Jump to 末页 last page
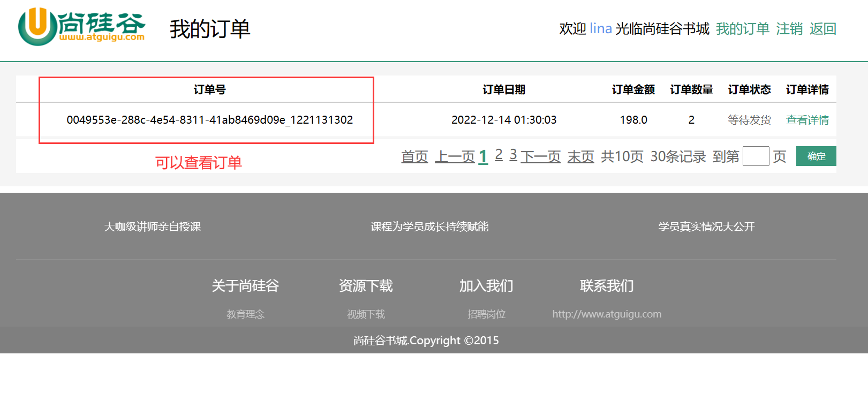Image resolution: width=868 pixels, height=393 pixels. [x=580, y=156]
